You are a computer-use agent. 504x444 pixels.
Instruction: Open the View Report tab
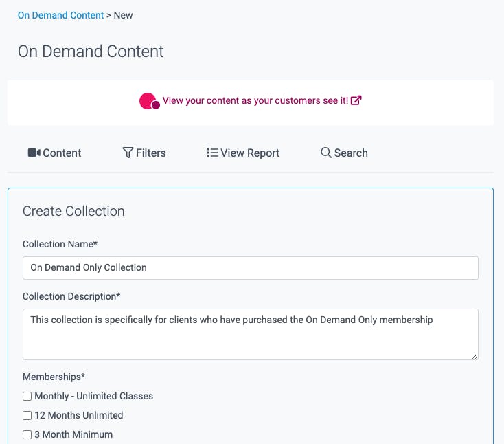(243, 153)
